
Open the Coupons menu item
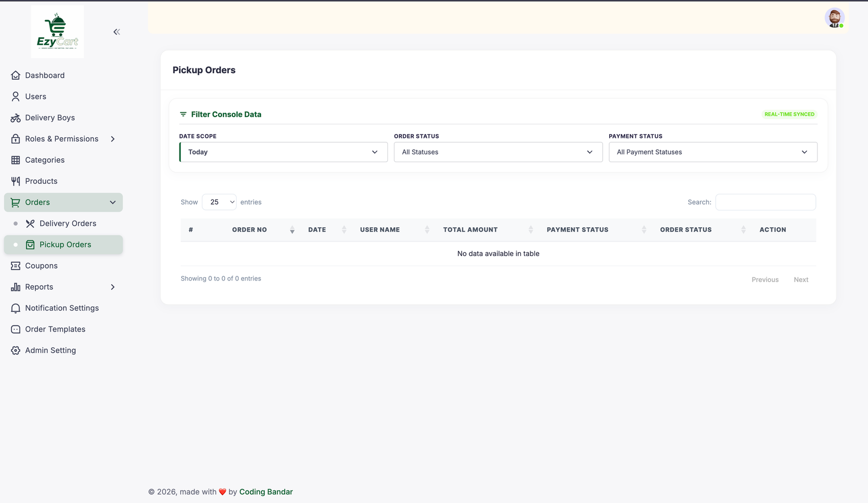point(63,266)
